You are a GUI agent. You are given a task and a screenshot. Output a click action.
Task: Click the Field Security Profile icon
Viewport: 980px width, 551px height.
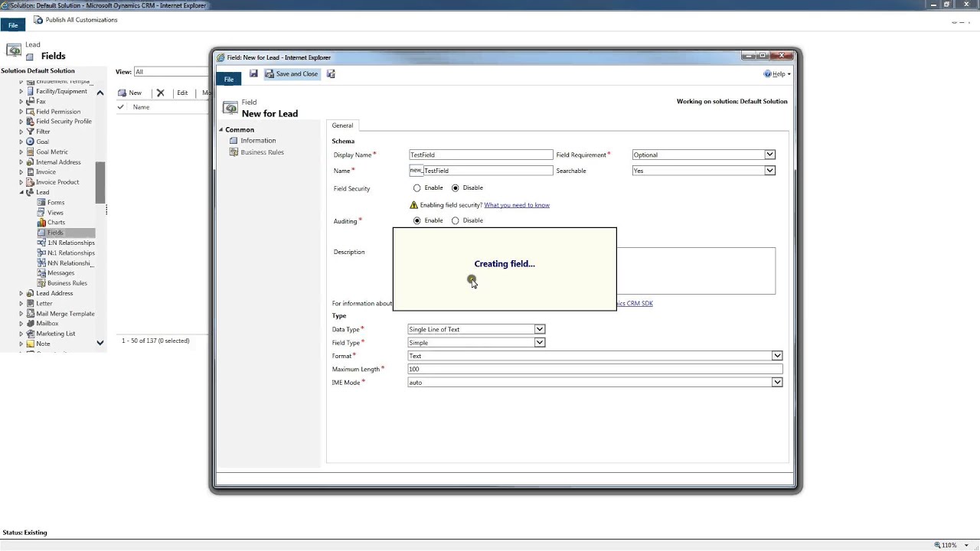click(x=30, y=122)
